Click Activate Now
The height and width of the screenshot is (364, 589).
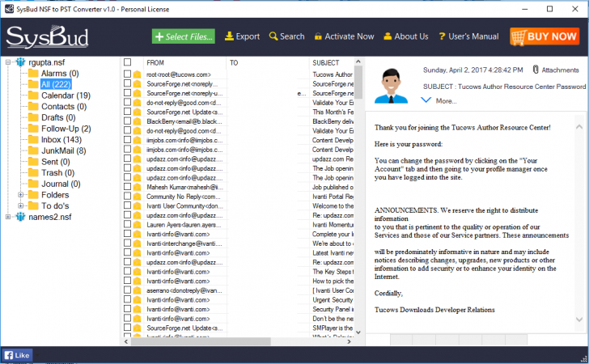(x=344, y=36)
